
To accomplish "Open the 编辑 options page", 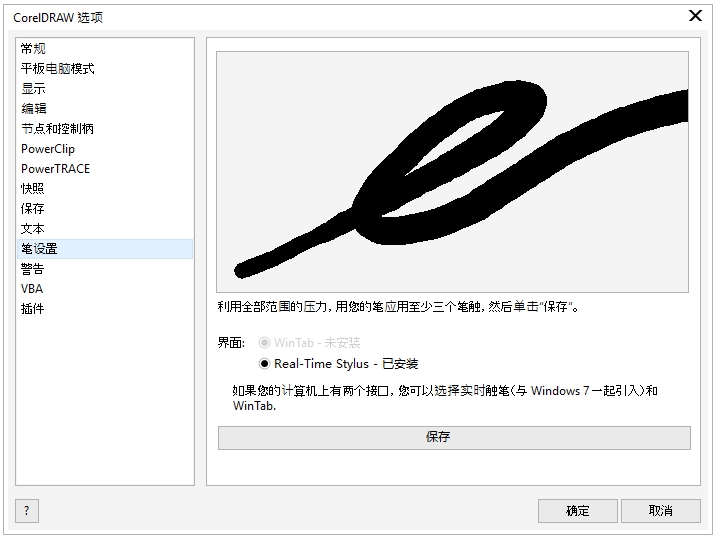I will tap(34, 109).
